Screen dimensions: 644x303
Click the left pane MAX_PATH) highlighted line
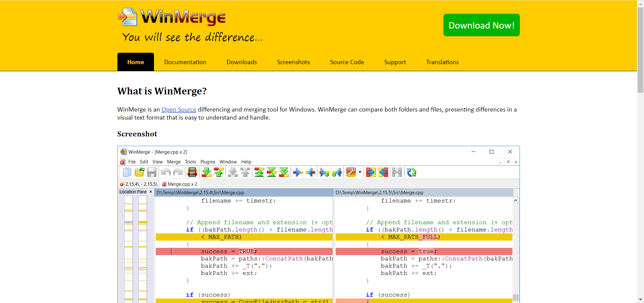point(244,237)
